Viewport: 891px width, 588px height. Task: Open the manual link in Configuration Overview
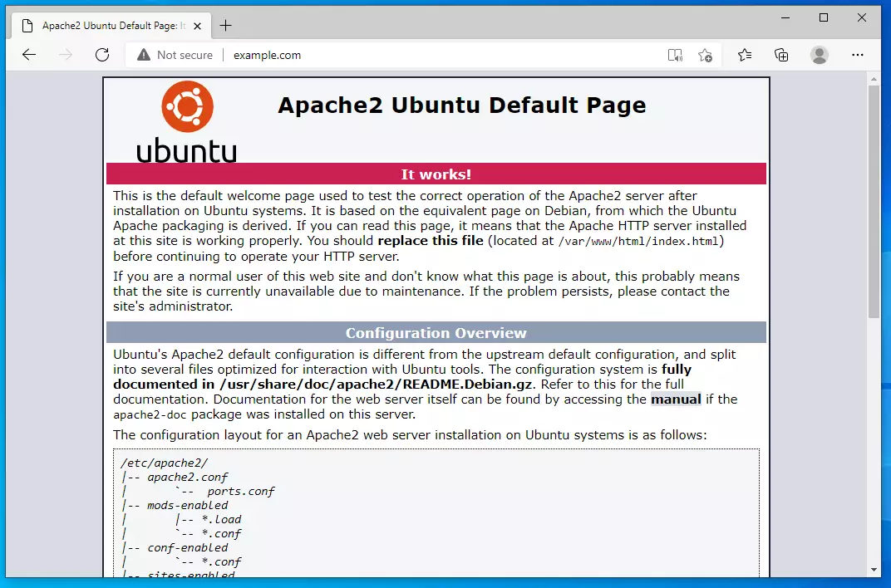point(676,399)
